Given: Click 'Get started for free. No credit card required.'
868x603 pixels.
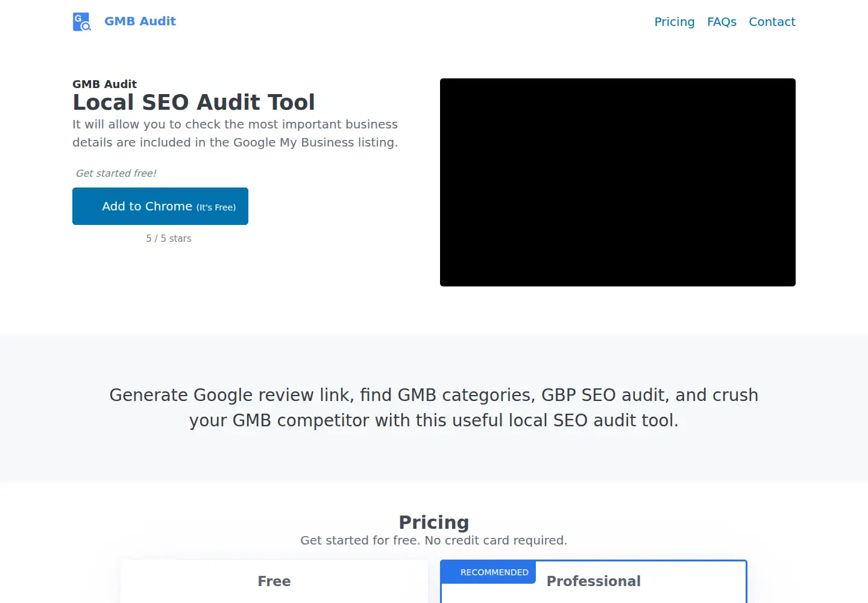Looking at the screenshot, I should pyautogui.click(x=434, y=540).
